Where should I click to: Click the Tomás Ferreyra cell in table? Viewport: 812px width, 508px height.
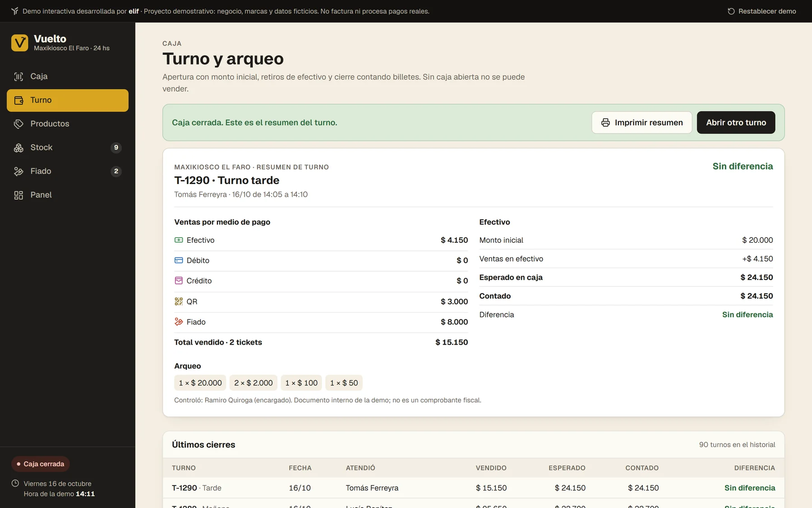[x=372, y=488]
